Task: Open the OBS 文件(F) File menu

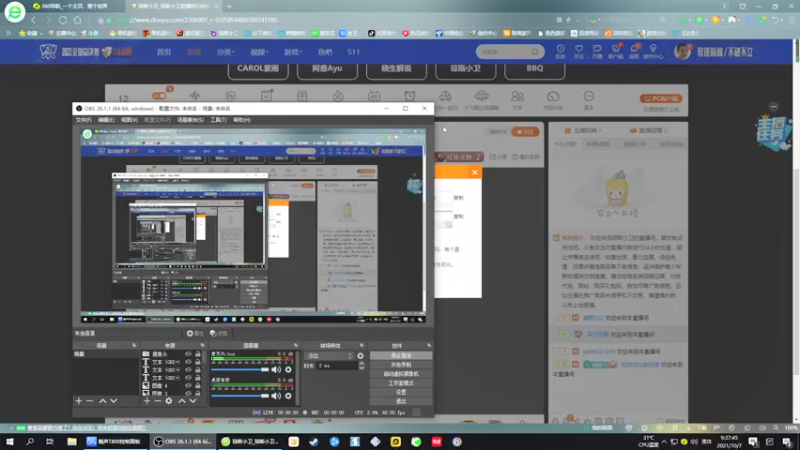Action: pyautogui.click(x=83, y=120)
